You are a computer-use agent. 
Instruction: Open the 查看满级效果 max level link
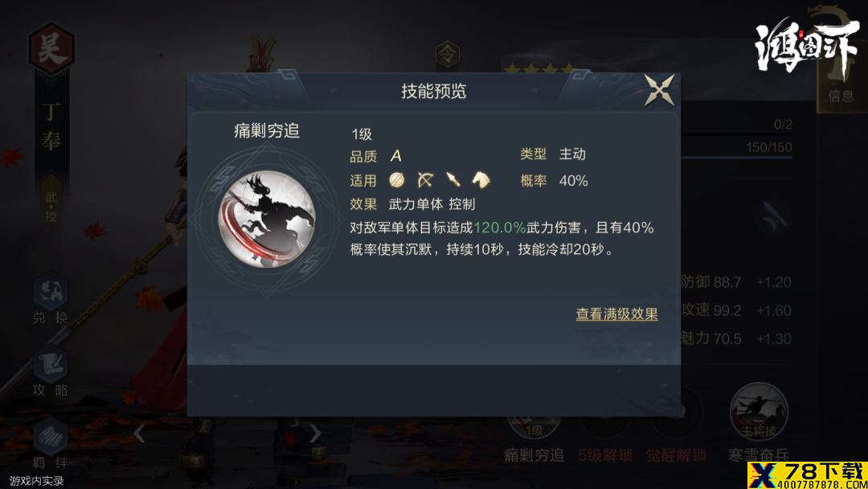tap(616, 314)
